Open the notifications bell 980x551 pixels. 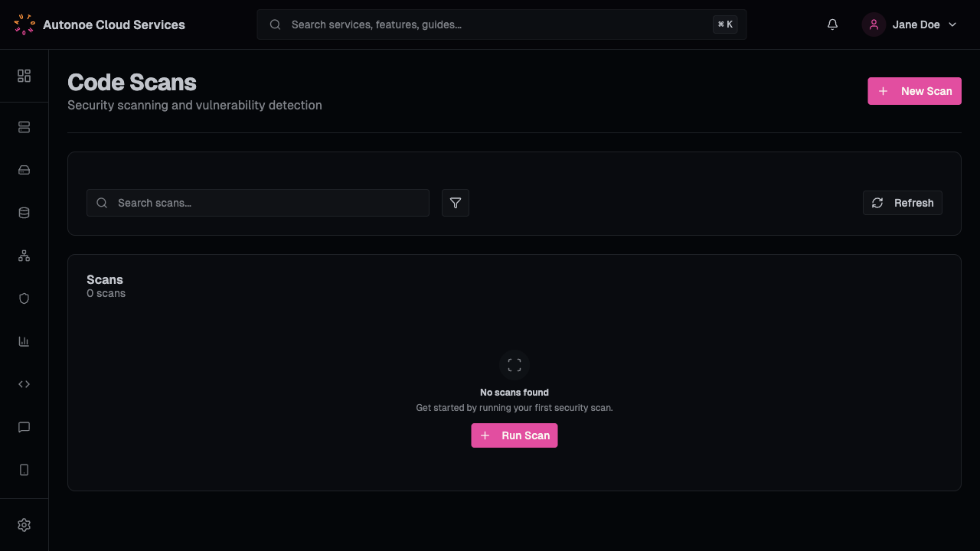[833, 24]
